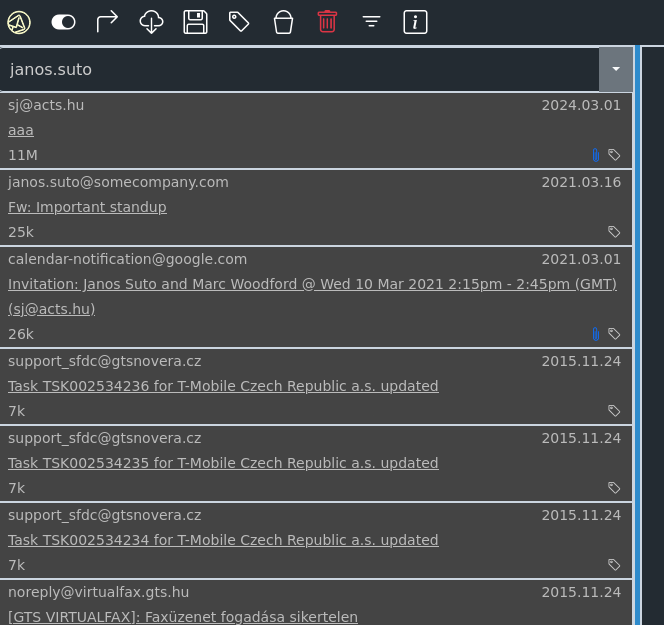Click tag icon on 'Fw: Important standup' row

click(614, 232)
